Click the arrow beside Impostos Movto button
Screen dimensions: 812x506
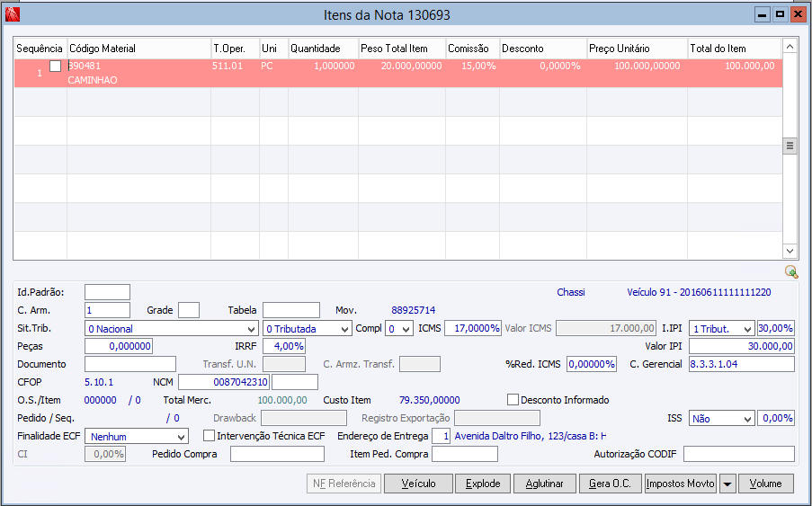click(727, 484)
